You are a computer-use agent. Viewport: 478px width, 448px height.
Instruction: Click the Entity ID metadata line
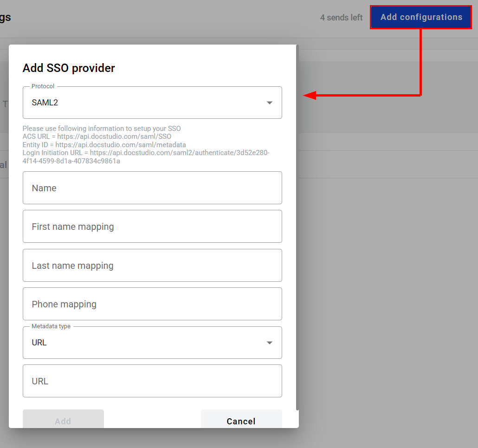(x=104, y=145)
